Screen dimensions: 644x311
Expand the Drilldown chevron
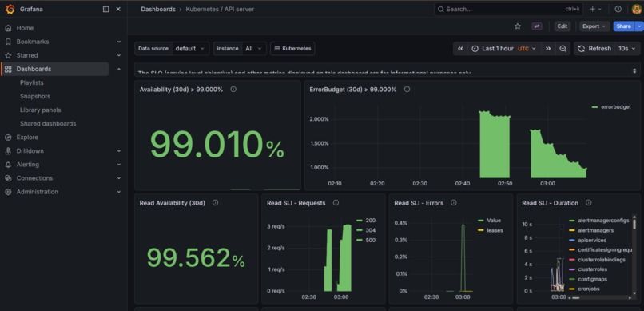click(x=119, y=151)
